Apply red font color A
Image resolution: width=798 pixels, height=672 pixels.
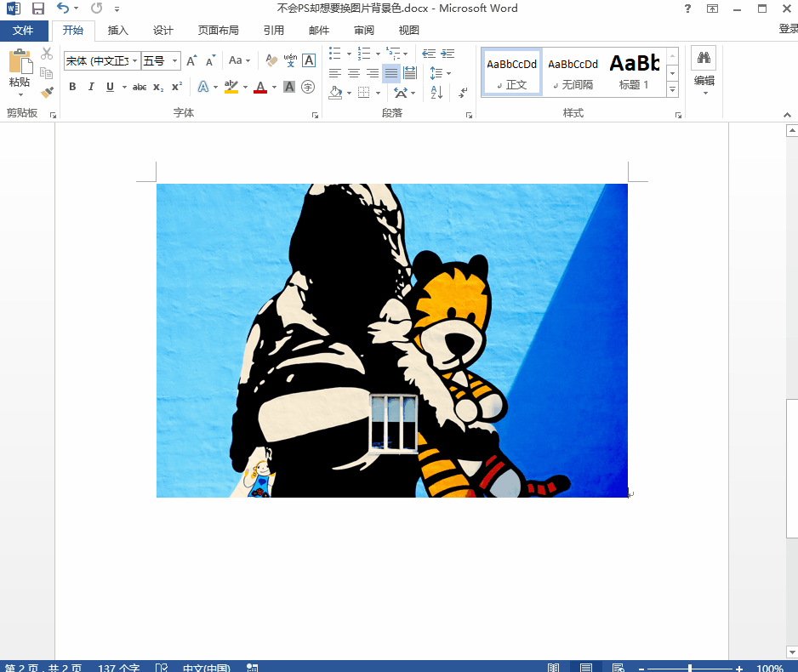pyautogui.click(x=260, y=87)
